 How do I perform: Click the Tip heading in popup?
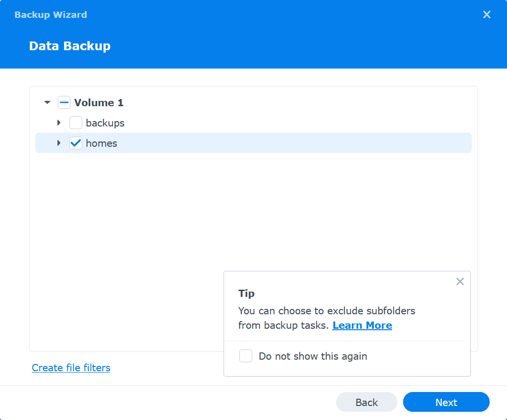[x=246, y=294]
